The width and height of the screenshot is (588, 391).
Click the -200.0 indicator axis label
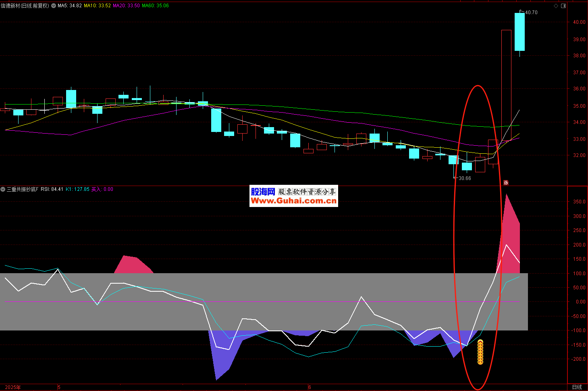pyautogui.click(x=578, y=359)
